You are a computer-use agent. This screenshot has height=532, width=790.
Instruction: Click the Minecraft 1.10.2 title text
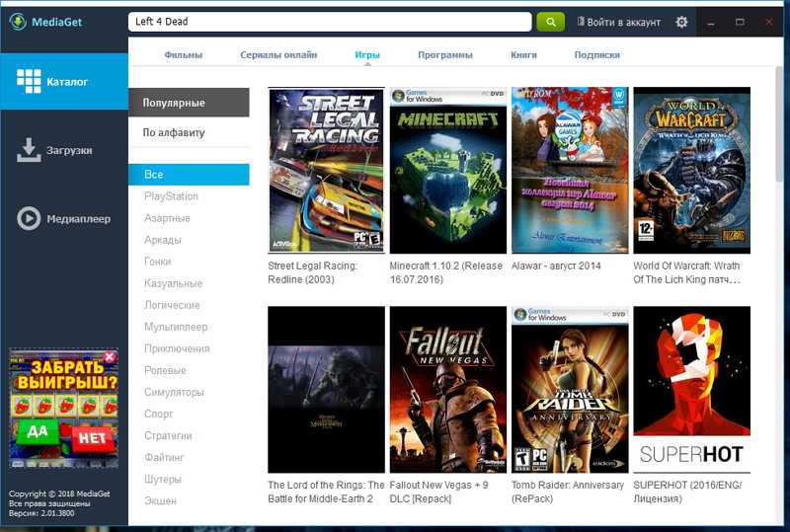click(x=446, y=272)
